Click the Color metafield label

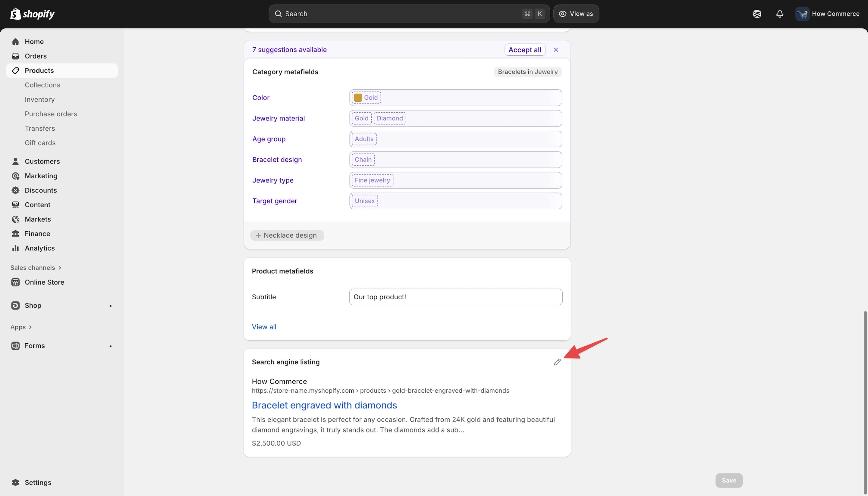[x=261, y=98]
